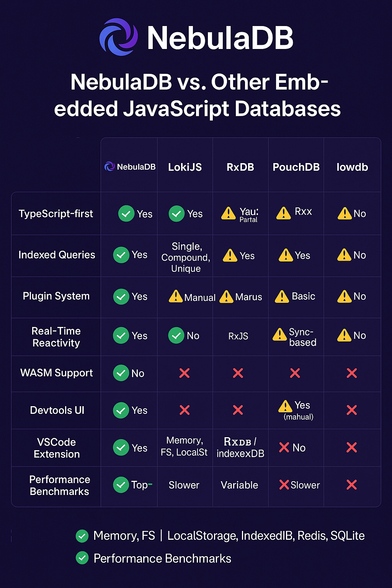The width and height of the screenshot is (392, 588).
Task: Click 'NebulaDB vs. Other Embedded JavaScript Databases' heading
Action: (x=197, y=95)
